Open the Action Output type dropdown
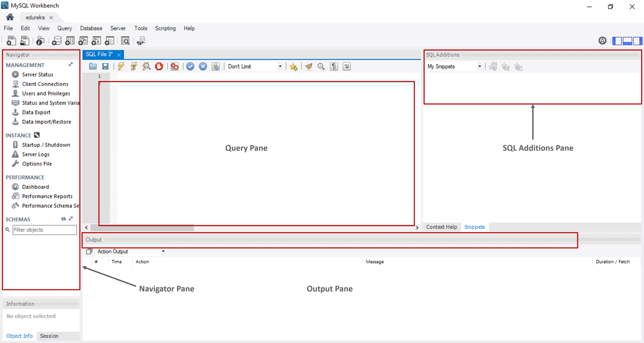The width and height of the screenshot is (644, 343). pyautogui.click(x=163, y=251)
